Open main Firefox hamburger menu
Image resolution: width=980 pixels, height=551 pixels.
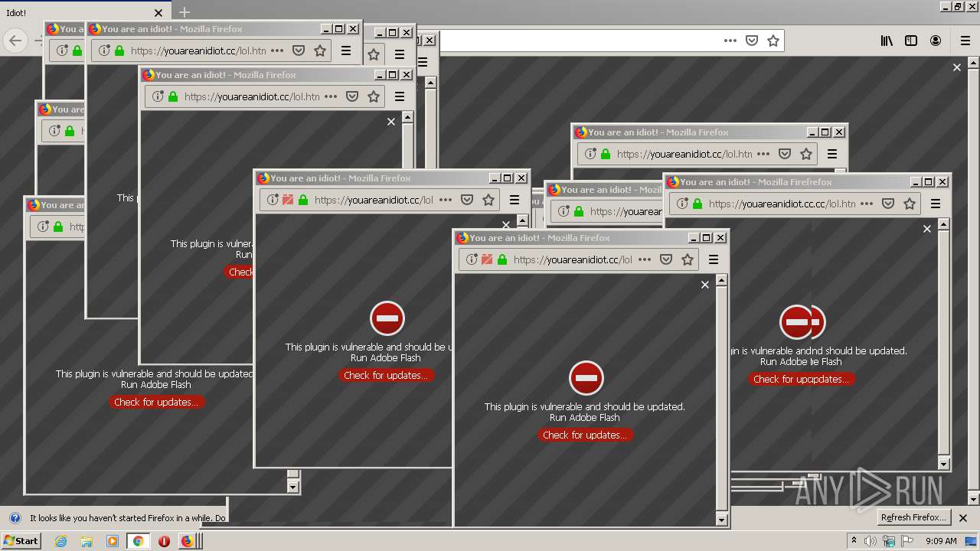[965, 41]
